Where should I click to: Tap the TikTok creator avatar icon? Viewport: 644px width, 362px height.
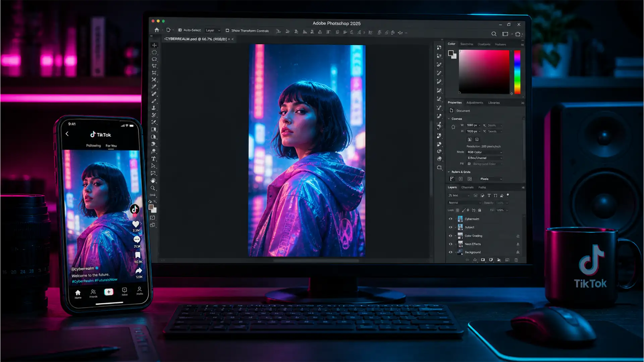(135, 209)
